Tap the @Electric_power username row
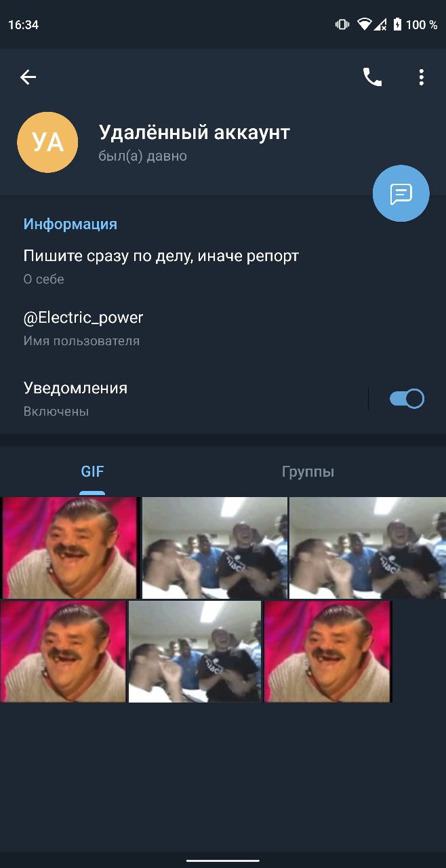The width and height of the screenshot is (446, 868). pos(223,328)
